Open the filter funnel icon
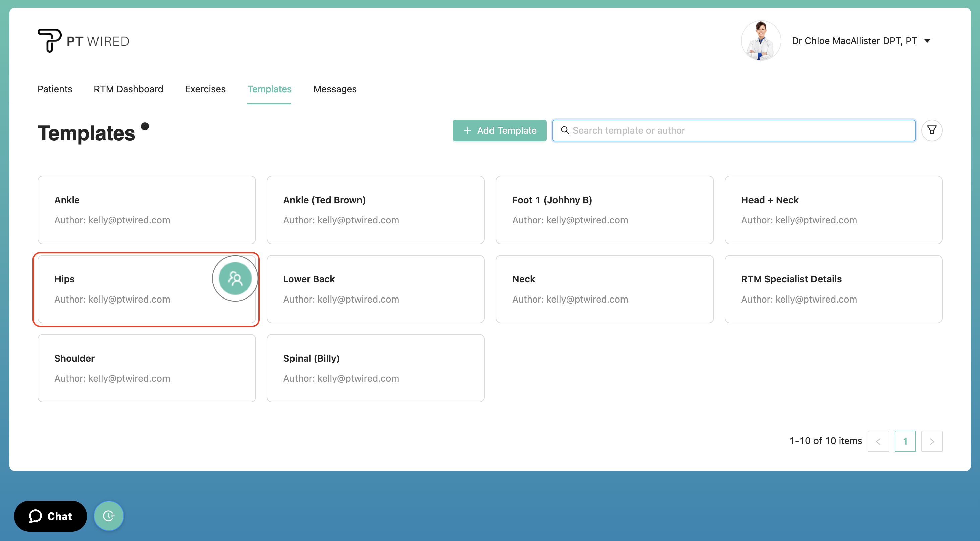This screenshot has height=541, width=980. pyautogui.click(x=931, y=130)
